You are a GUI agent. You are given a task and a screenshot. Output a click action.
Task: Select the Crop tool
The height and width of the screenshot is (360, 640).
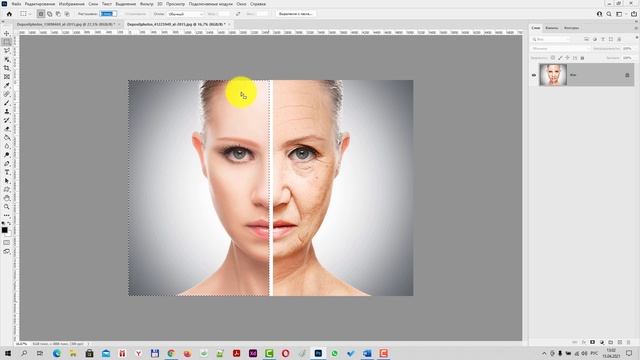[7, 68]
